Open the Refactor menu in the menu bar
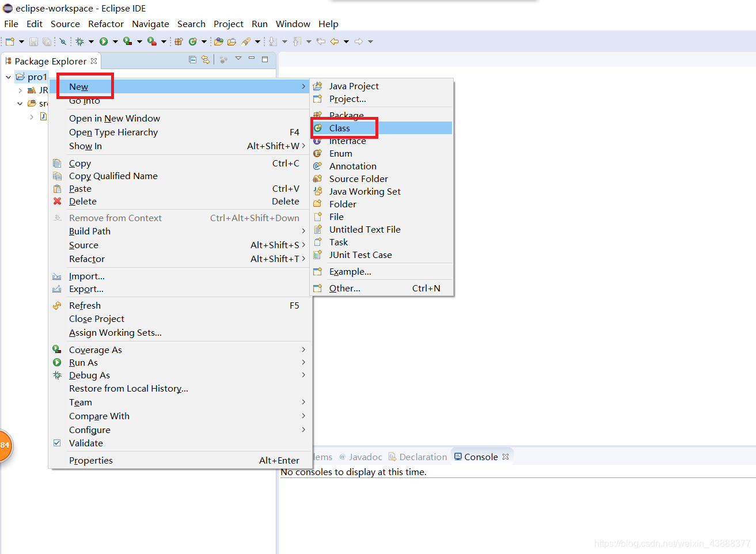 click(106, 24)
